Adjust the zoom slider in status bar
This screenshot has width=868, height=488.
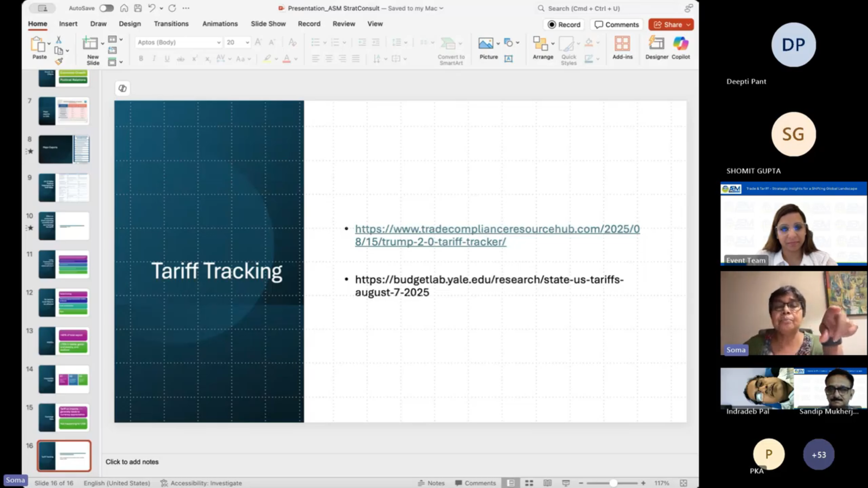point(613,483)
